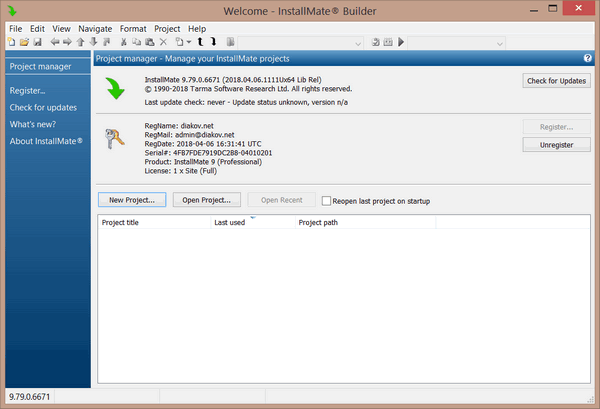The image size is (600, 409).
Task: Click the Open Project... button
Action: pyautogui.click(x=207, y=200)
